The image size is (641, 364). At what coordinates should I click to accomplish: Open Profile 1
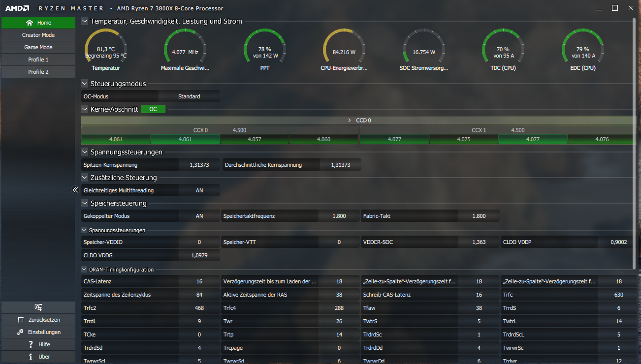coord(38,60)
